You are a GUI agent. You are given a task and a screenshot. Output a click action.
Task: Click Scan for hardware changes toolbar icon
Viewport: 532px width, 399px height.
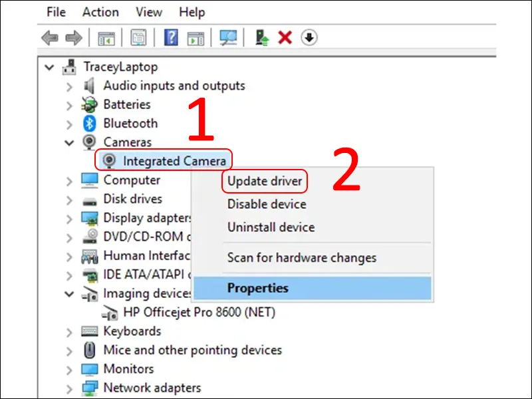tap(227, 38)
